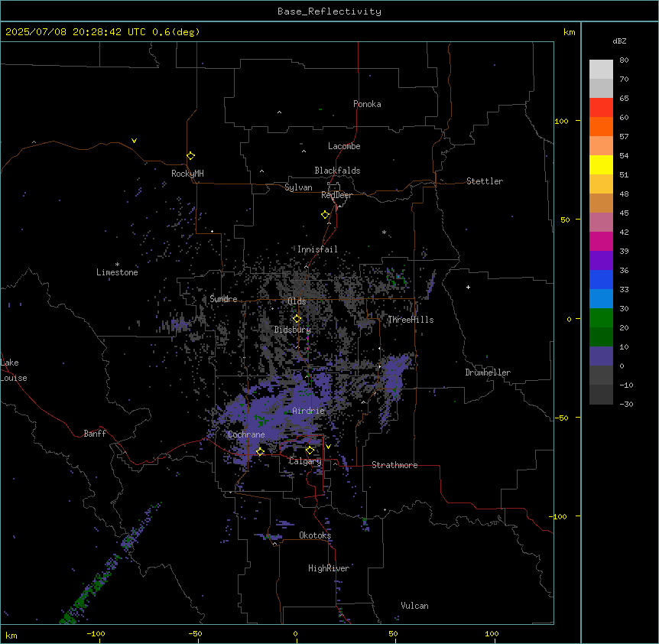Click the Drumheller city label

pyautogui.click(x=488, y=372)
